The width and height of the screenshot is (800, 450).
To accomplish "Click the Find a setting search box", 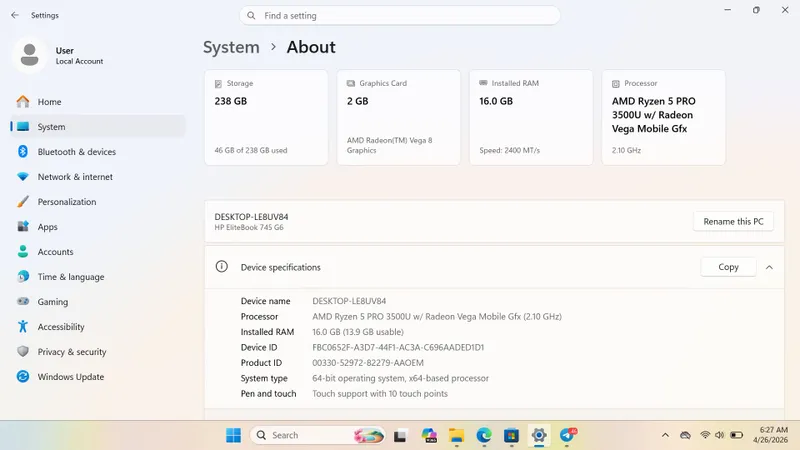I will click(x=399, y=16).
